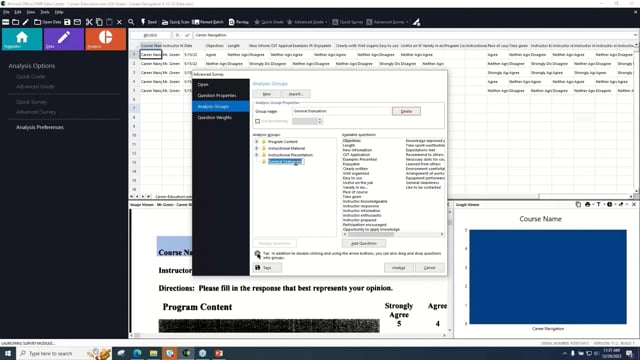The height and width of the screenshot is (360, 640).
Task: Click the Cut scissors toolbar icon
Action: point(89,22)
